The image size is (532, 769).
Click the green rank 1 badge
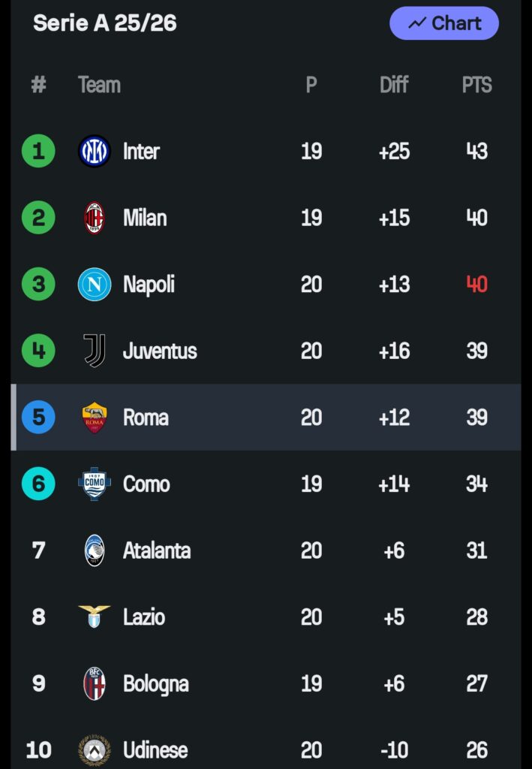coord(38,151)
